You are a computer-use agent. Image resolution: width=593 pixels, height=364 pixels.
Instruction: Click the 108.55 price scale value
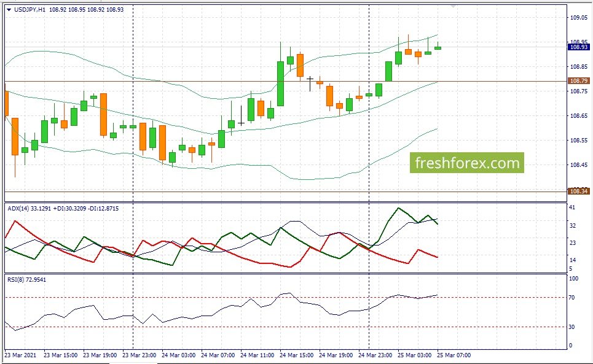tap(579, 140)
